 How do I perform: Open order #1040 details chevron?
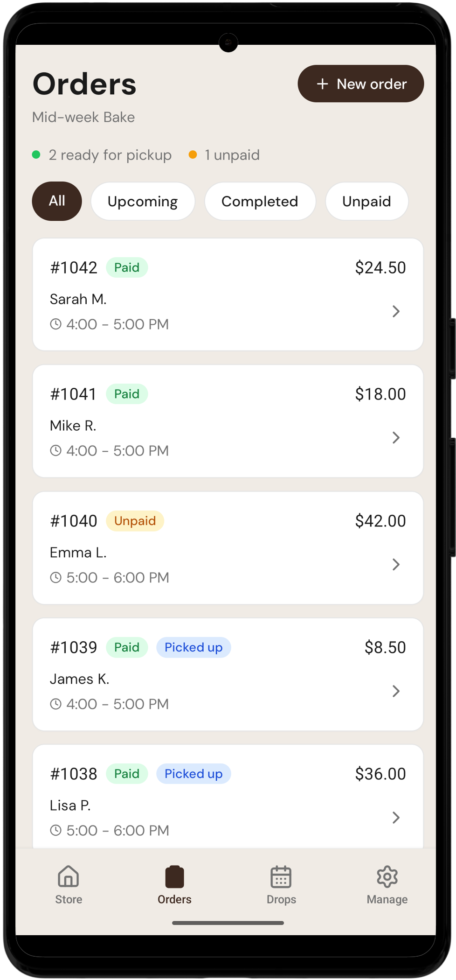click(396, 565)
